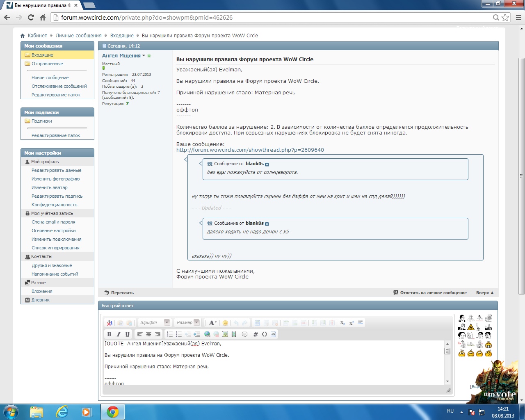Open Ангел Мщения user menu dropdown
This screenshot has width=525, height=420.
(x=144, y=56)
